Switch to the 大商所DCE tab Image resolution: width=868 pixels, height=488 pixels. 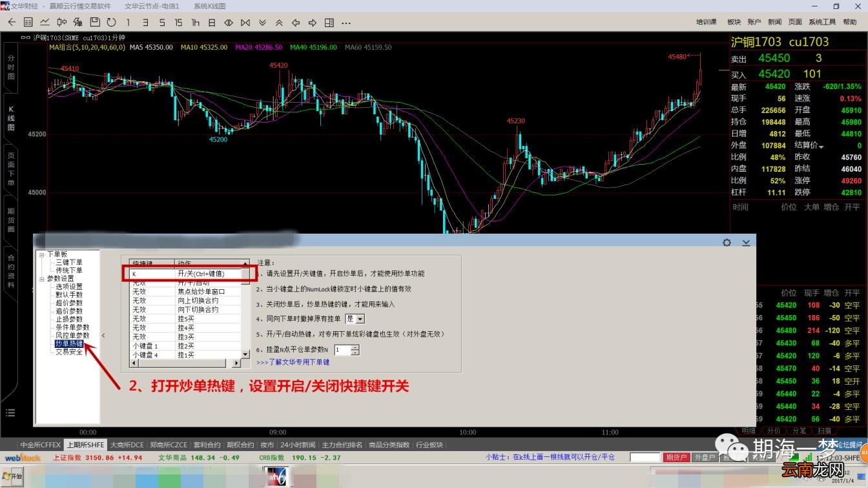127,445
